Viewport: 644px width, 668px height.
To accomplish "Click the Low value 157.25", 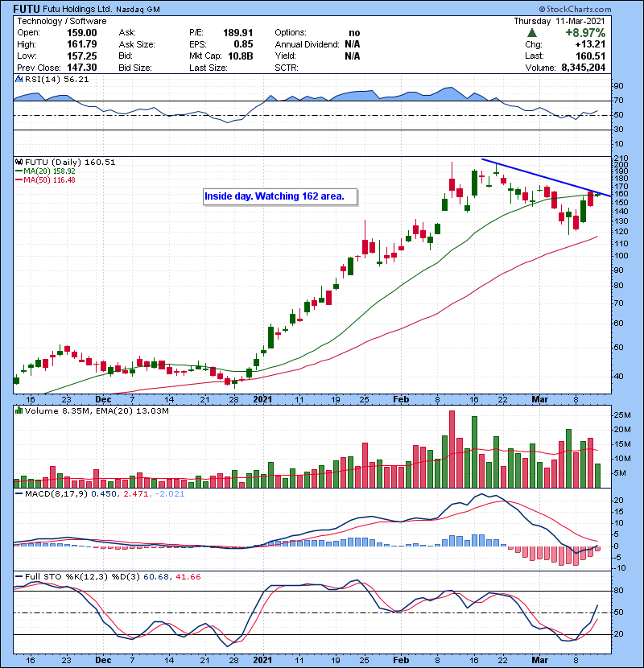I will pyautogui.click(x=82, y=56).
